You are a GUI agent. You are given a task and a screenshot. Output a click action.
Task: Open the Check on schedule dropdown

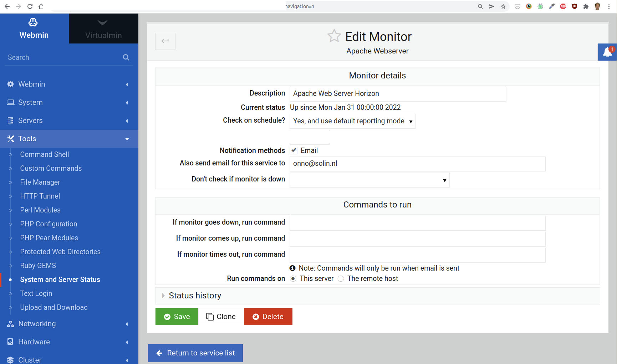352,121
